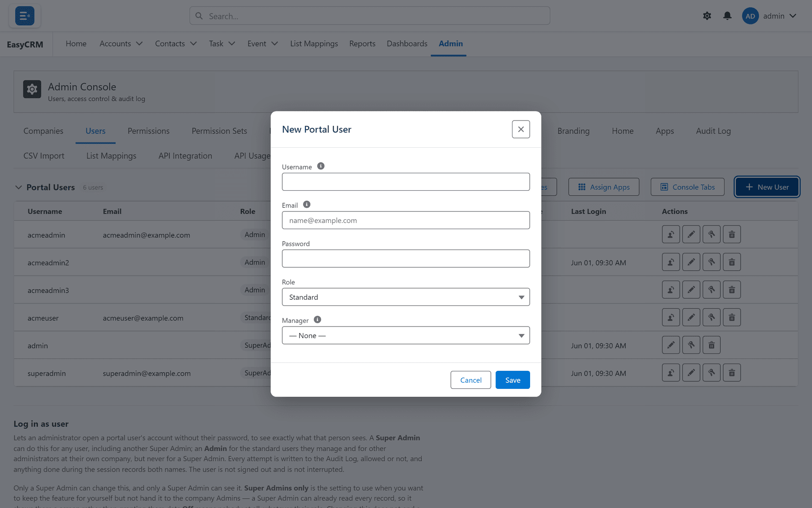Open the Manager dropdown showing None
The height and width of the screenshot is (508, 812).
pos(406,335)
